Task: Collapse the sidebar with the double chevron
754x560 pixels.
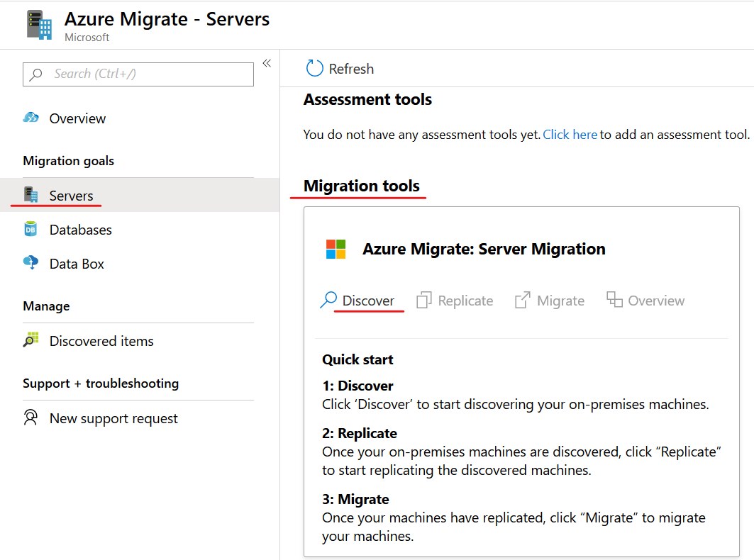Action: [x=267, y=63]
